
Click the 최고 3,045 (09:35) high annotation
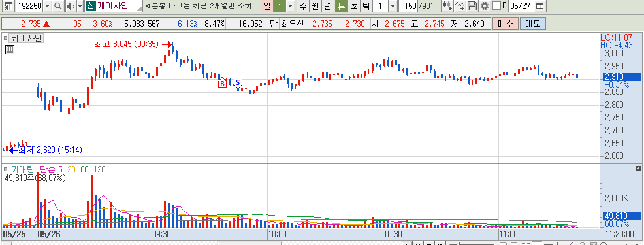pos(127,44)
